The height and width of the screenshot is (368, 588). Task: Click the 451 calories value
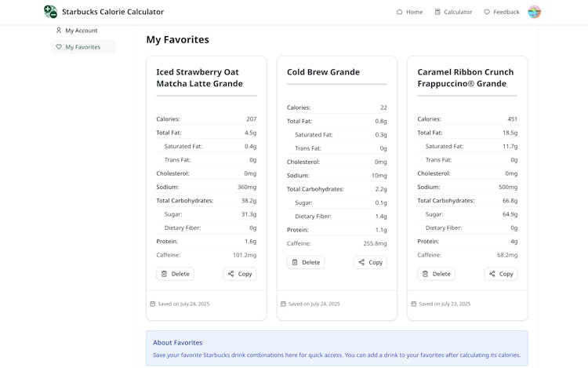pos(512,119)
